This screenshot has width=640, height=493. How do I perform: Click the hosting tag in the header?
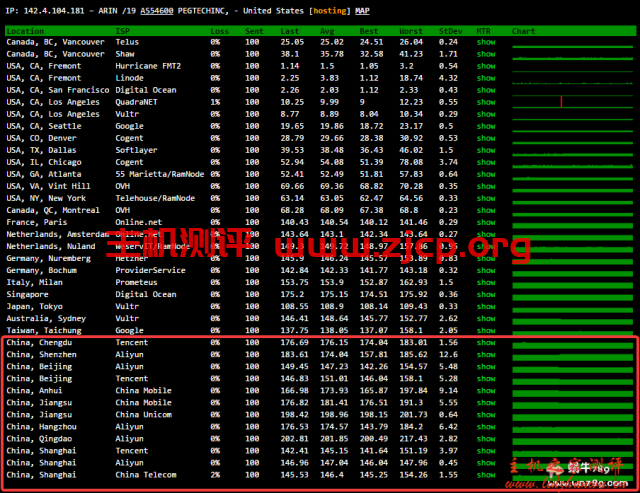click(x=330, y=11)
